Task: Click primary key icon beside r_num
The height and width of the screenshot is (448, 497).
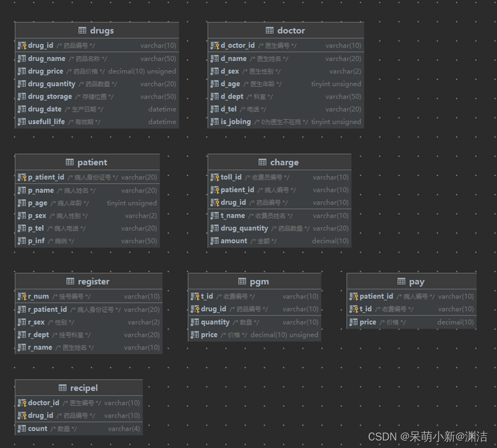Action: tap(22, 297)
